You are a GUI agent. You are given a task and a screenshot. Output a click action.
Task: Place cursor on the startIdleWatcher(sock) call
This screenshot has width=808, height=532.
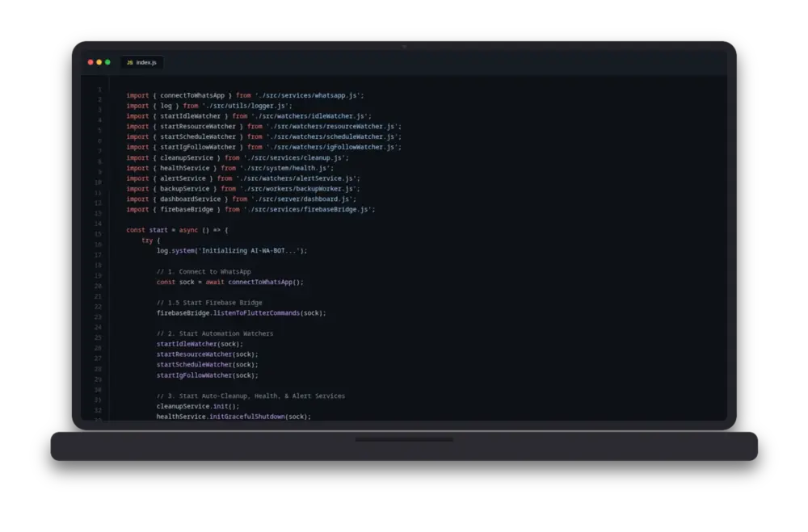[x=200, y=344]
